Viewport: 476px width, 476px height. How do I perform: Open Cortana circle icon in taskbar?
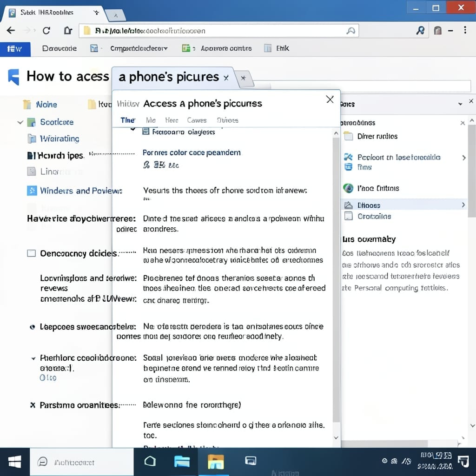[150, 462]
